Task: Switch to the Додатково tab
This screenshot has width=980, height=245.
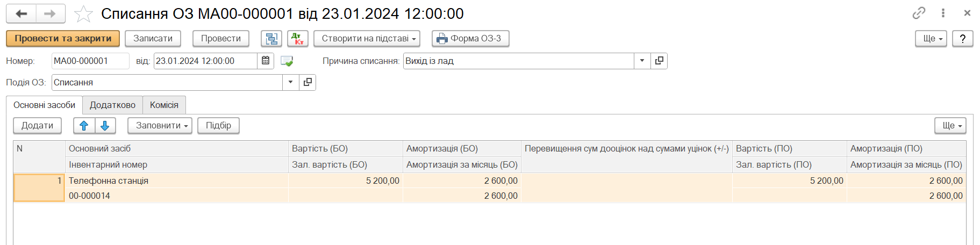Action: [112, 105]
